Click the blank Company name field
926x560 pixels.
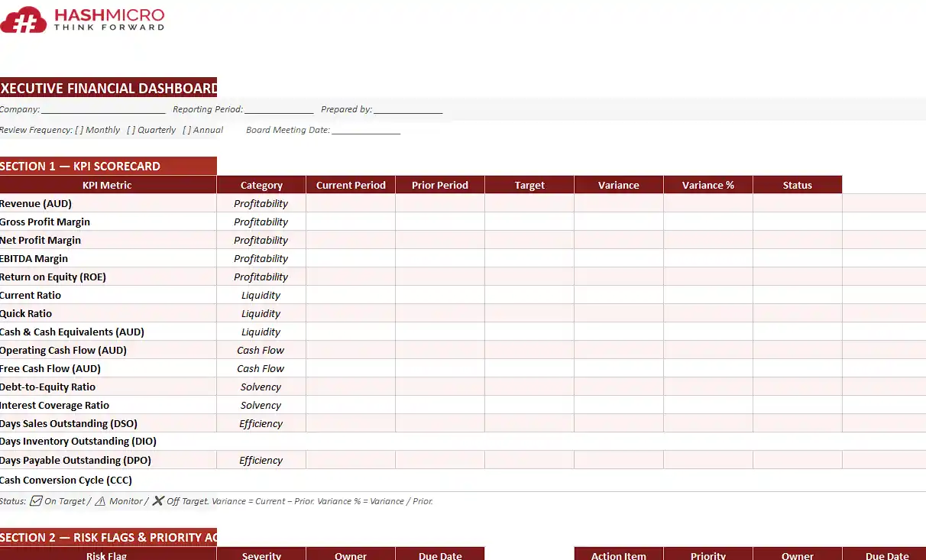(103, 110)
